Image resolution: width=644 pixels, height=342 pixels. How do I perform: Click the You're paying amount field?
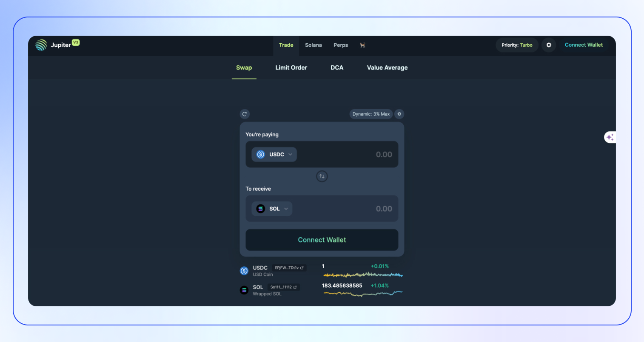(322, 154)
